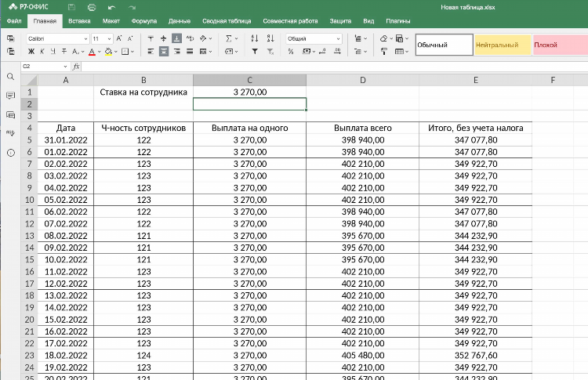Click the Print icon in title bar

tap(92, 7)
